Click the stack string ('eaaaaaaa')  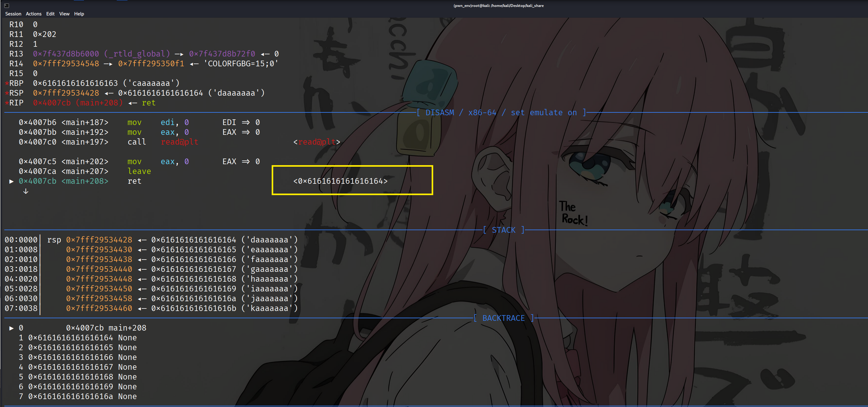[x=269, y=249]
